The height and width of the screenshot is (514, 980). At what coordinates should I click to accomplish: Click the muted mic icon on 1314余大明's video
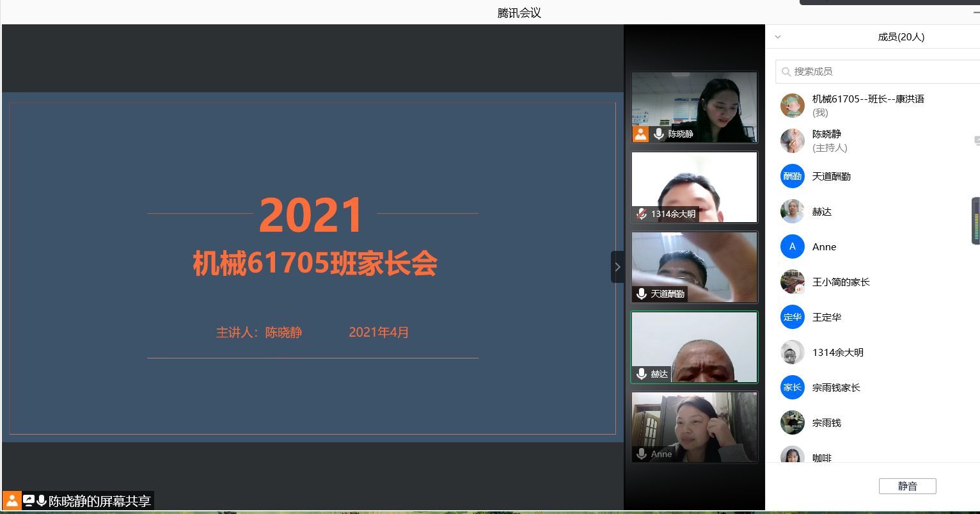tap(641, 214)
